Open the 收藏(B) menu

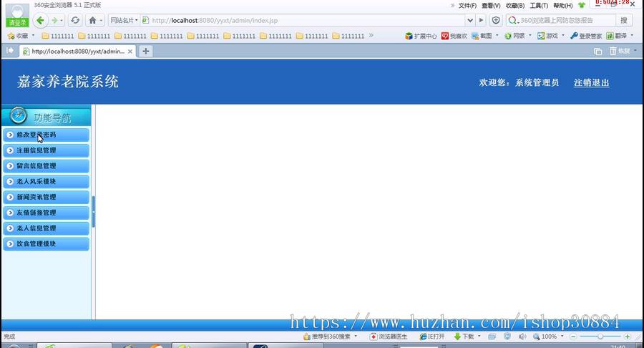tap(515, 6)
